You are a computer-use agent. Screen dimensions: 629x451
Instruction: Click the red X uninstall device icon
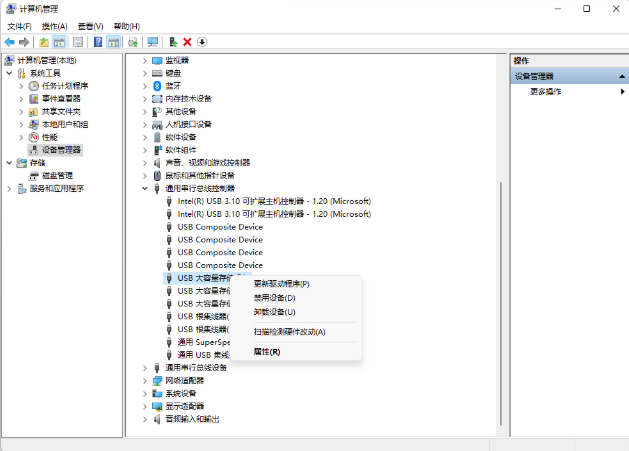(187, 42)
